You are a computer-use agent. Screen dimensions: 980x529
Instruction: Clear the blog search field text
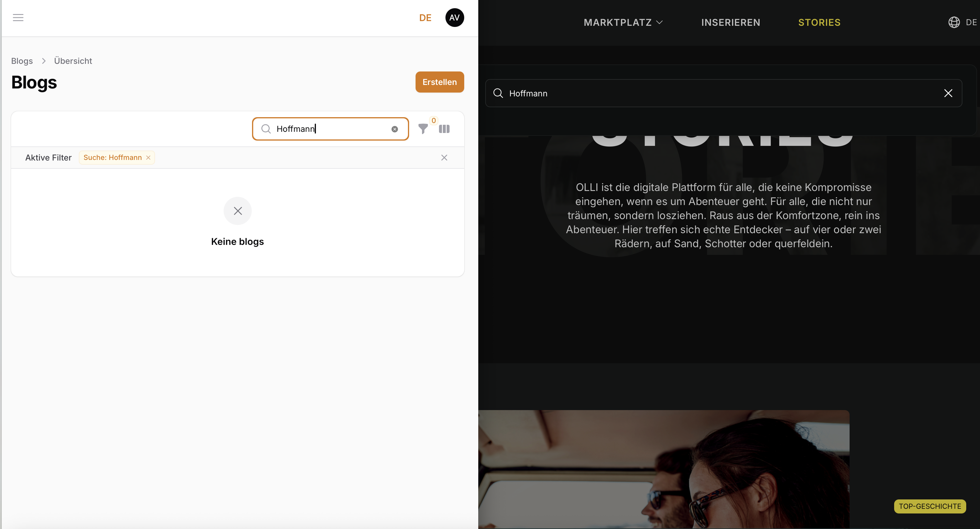394,129
